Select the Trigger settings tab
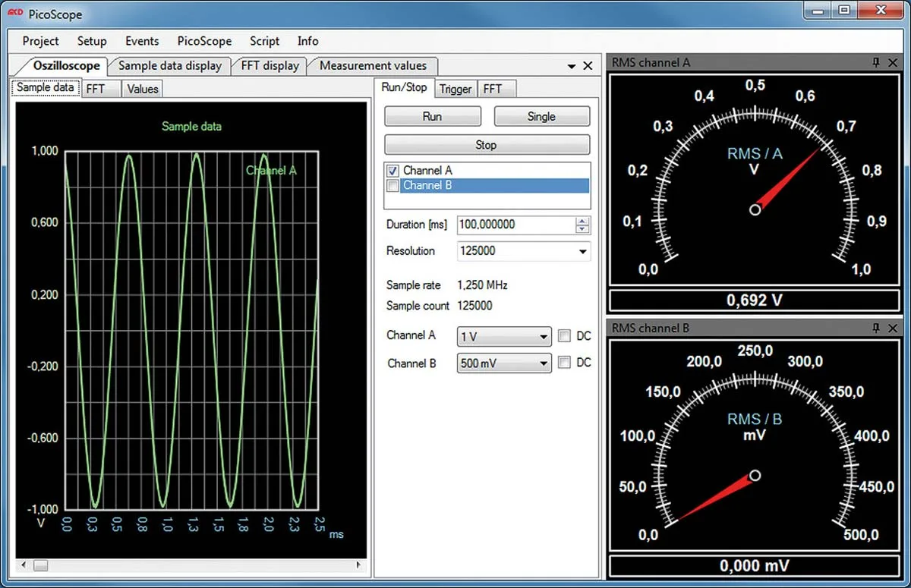This screenshot has height=588, width=911. coord(455,89)
